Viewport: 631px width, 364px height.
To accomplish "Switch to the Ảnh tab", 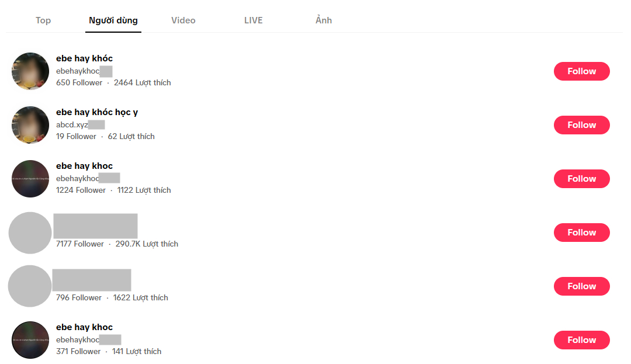I will 324,20.
